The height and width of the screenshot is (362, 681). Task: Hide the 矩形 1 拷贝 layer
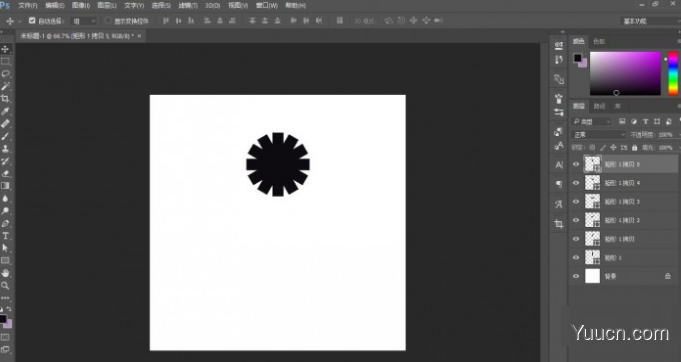576,239
